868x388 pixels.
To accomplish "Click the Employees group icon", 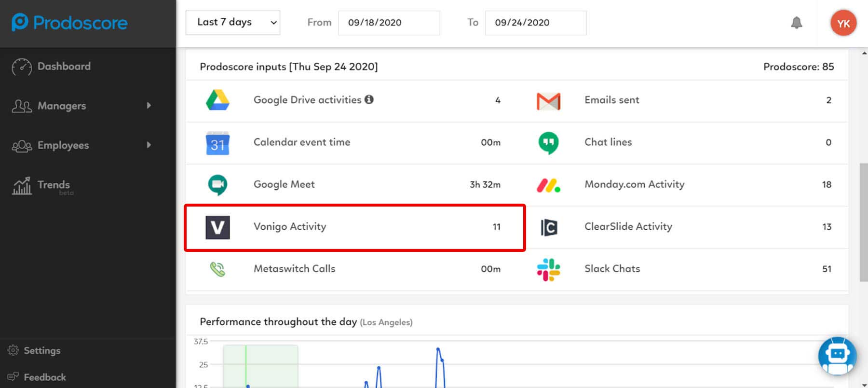I will pos(22,146).
